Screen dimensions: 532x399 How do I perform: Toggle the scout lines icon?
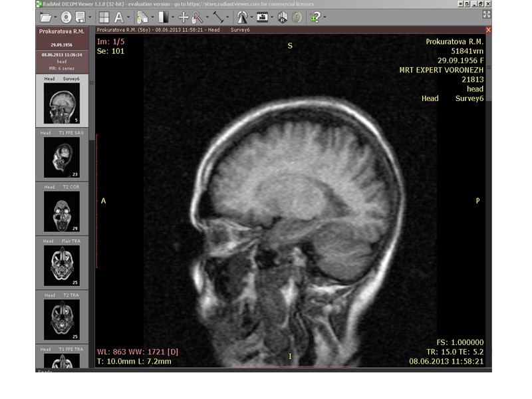point(242,17)
